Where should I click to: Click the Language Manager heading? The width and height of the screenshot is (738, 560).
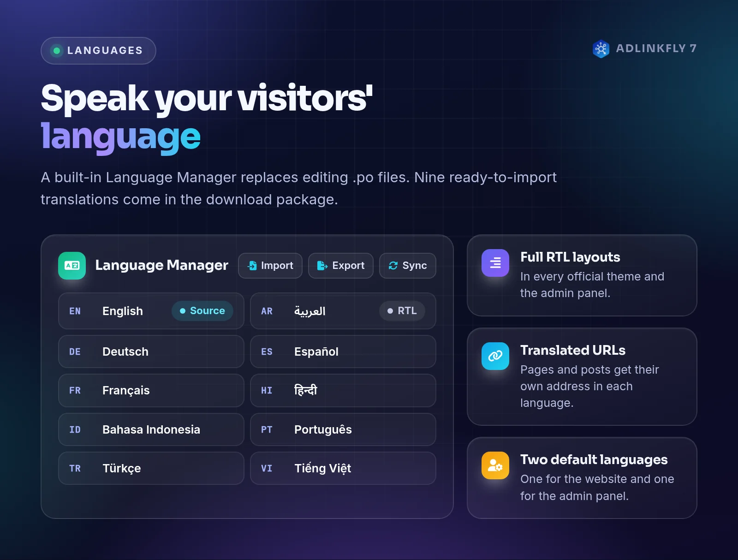[161, 265]
